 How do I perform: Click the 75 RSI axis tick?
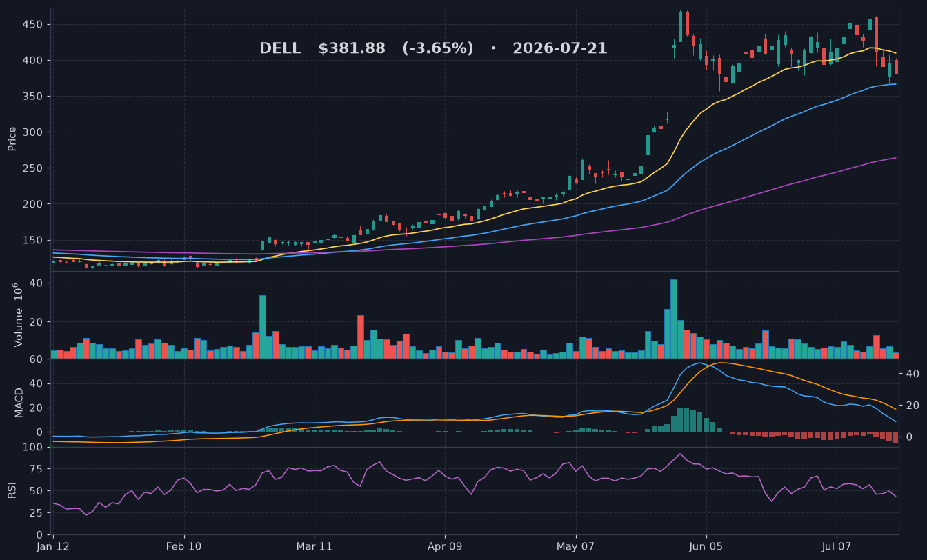click(37, 470)
